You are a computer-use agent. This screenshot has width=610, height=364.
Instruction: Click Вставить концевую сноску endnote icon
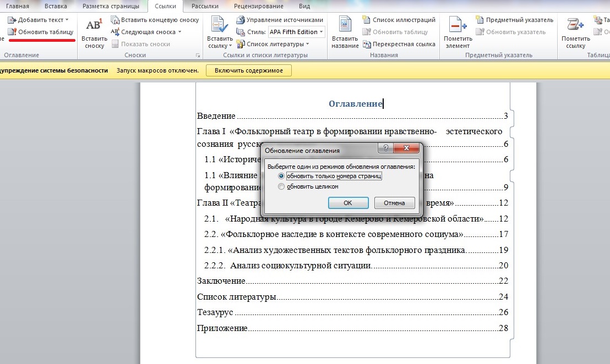[115, 20]
